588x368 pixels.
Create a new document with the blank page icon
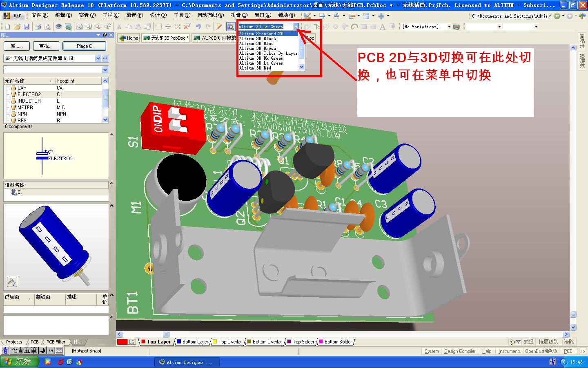click(x=7, y=27)
